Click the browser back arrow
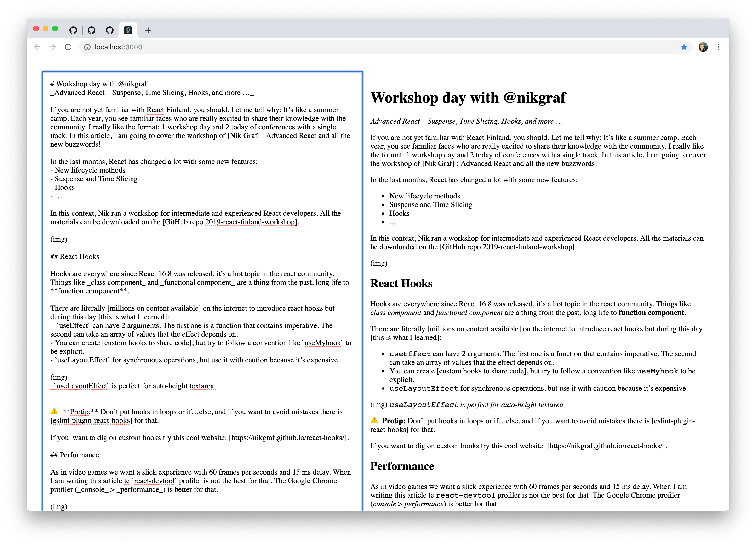 [x=37, y=47]
